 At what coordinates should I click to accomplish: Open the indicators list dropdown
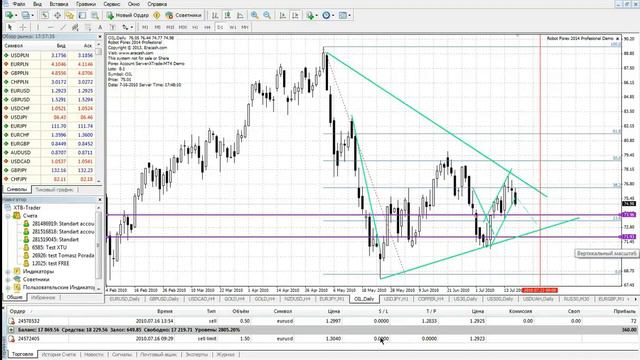pos(311,15)
